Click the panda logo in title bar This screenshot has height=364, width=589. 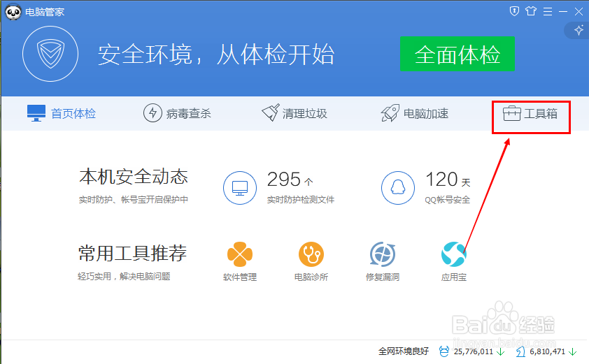click(13, 12)
